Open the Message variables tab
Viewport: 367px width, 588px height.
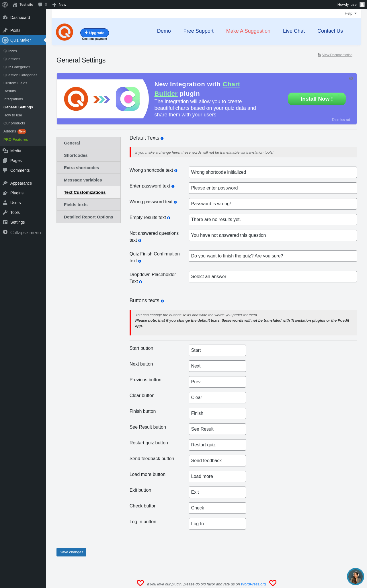[x=83, y=180]
